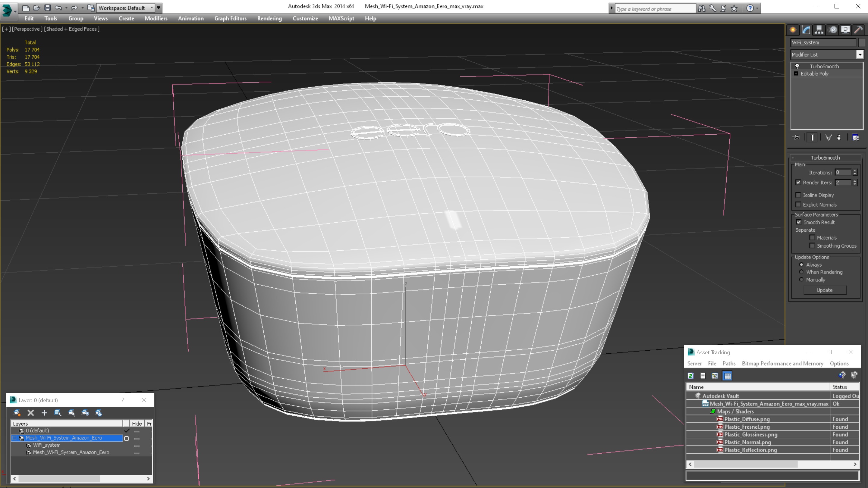Open the Modifier List dropdown

click(860, 55)
